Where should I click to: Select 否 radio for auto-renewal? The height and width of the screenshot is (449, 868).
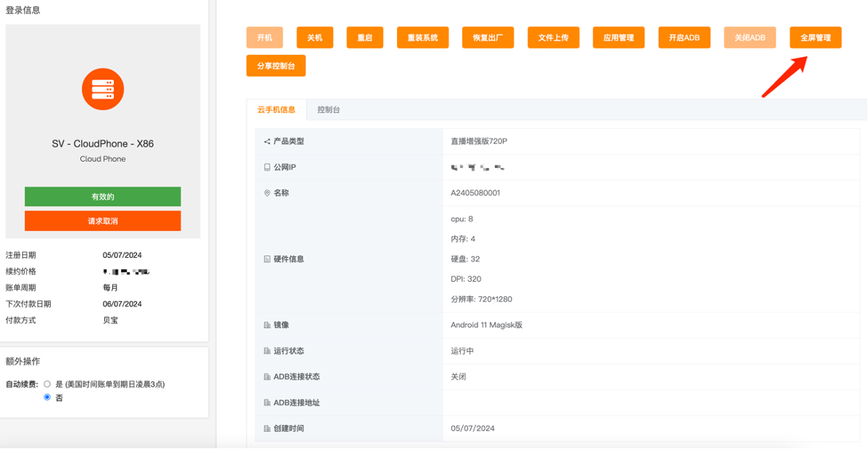click(x=48, y=397)
